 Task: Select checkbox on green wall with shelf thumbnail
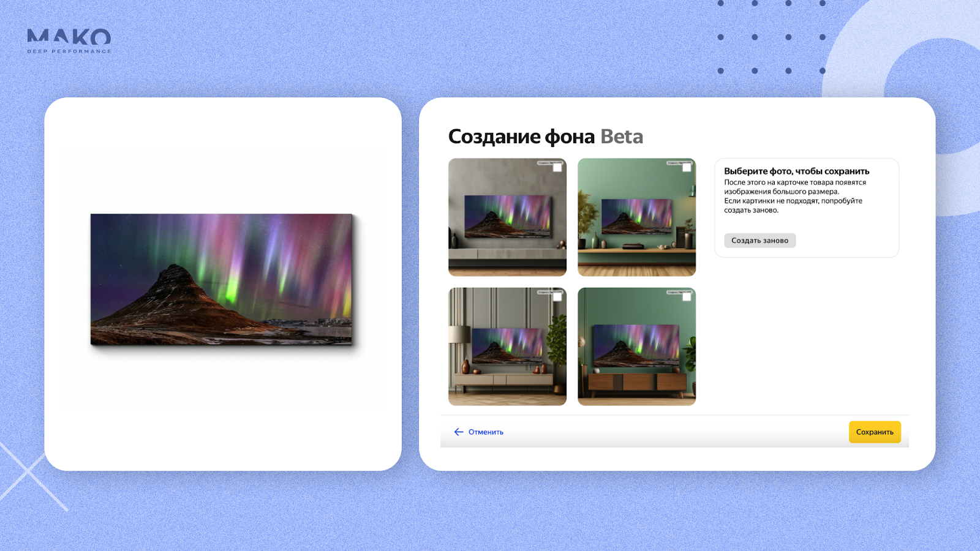pyautogui.click(x=687, y=168)
